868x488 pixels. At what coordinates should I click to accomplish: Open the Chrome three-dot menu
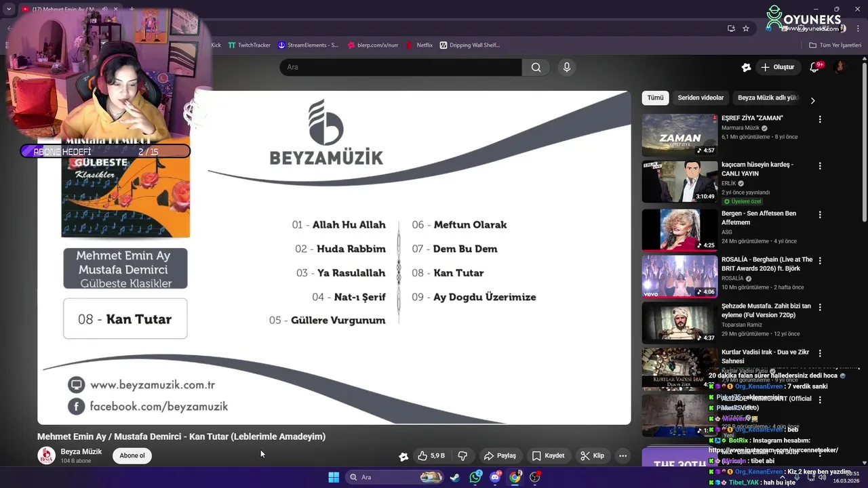[859, 28]
